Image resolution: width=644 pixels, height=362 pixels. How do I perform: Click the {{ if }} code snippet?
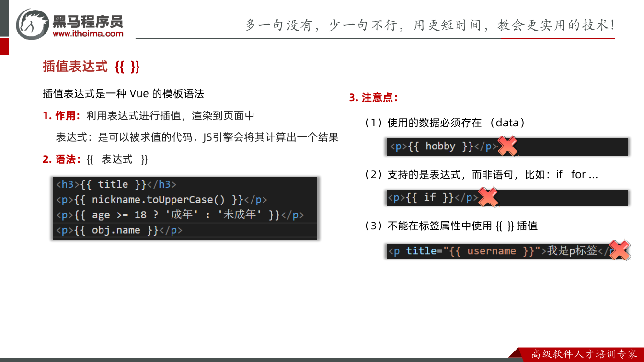tap(507, 197)
